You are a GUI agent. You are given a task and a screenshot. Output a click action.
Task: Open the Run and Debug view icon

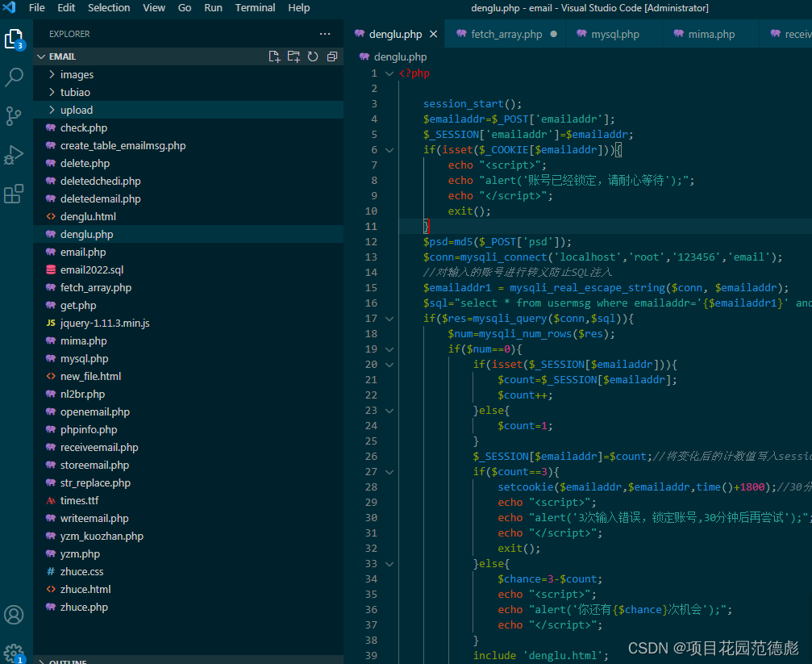(x=14, y=155)
